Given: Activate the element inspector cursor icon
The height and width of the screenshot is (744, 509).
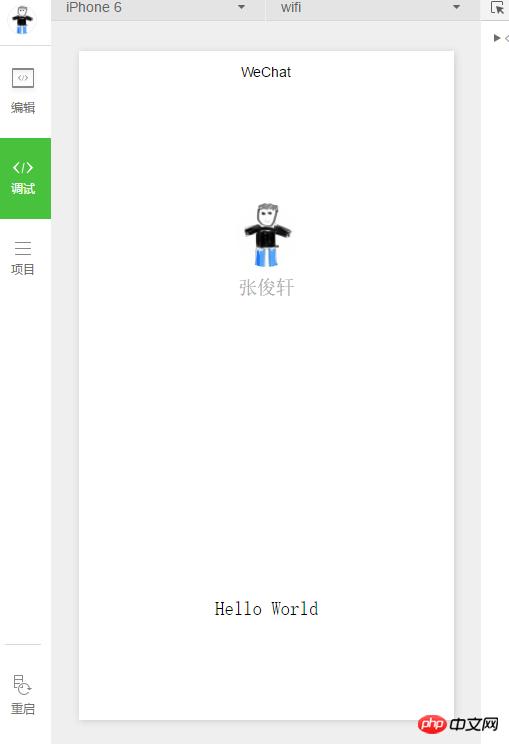Looking at the screenshot, I should point(497,8).
